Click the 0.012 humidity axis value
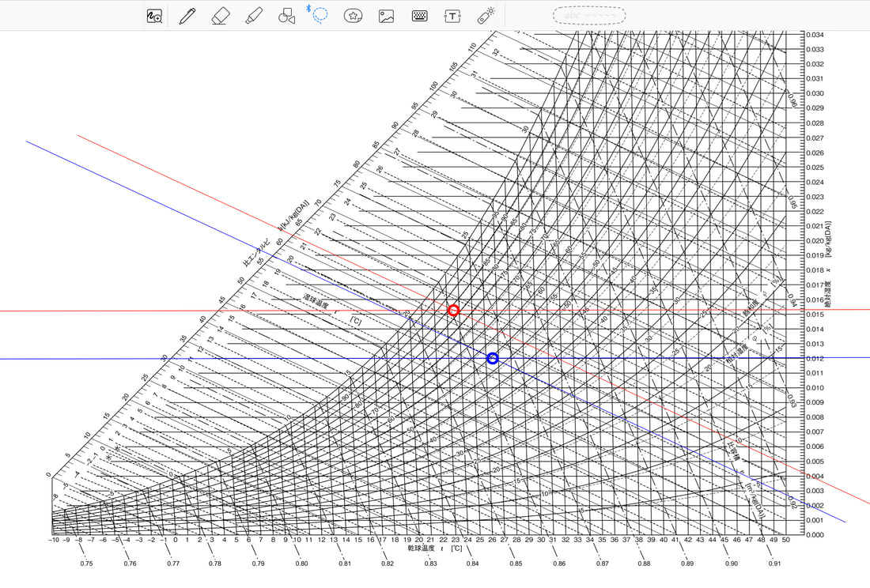The image size is (870, 588). click(x=815, y=359)
